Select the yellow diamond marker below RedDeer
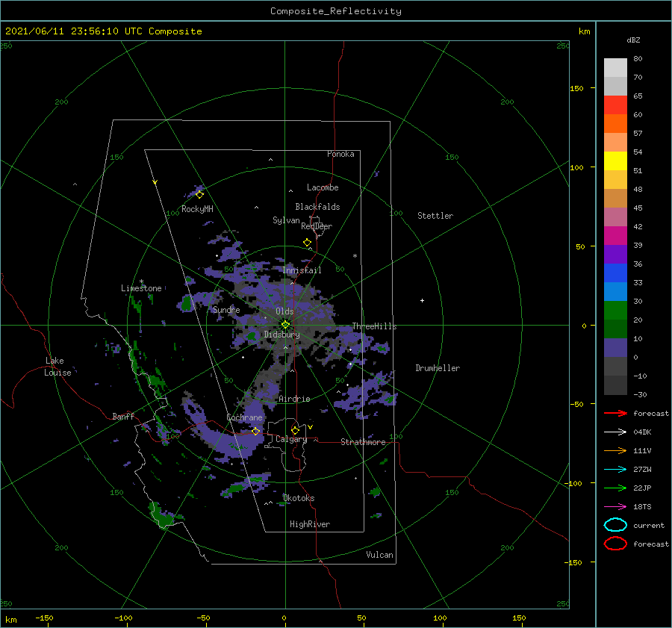This screenshot has height=628, width=672. click(307, 243)
